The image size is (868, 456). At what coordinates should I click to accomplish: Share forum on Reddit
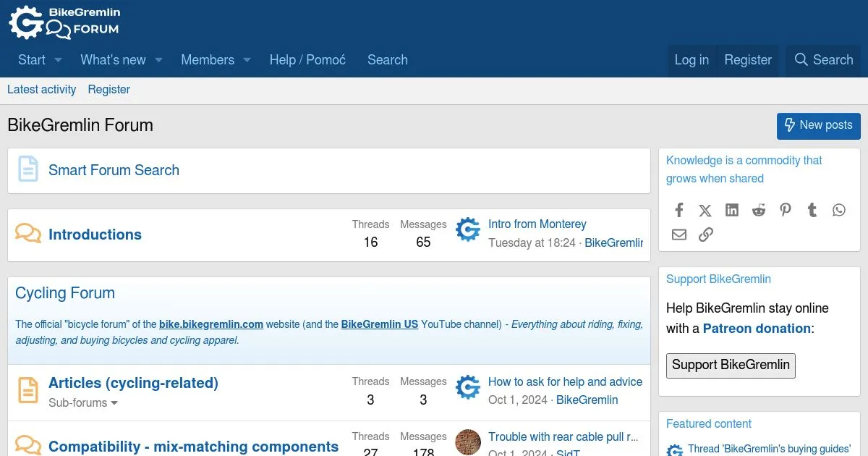[759, 210]
